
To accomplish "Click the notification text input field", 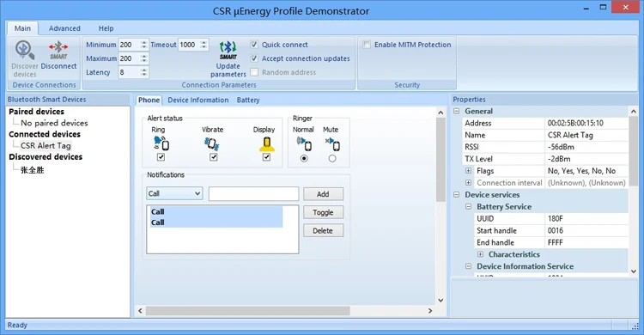I will click(253, 193).
